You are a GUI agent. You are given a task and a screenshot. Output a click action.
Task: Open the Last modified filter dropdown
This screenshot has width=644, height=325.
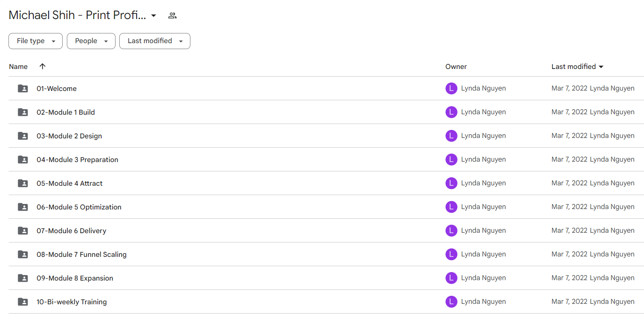[155, 41]
